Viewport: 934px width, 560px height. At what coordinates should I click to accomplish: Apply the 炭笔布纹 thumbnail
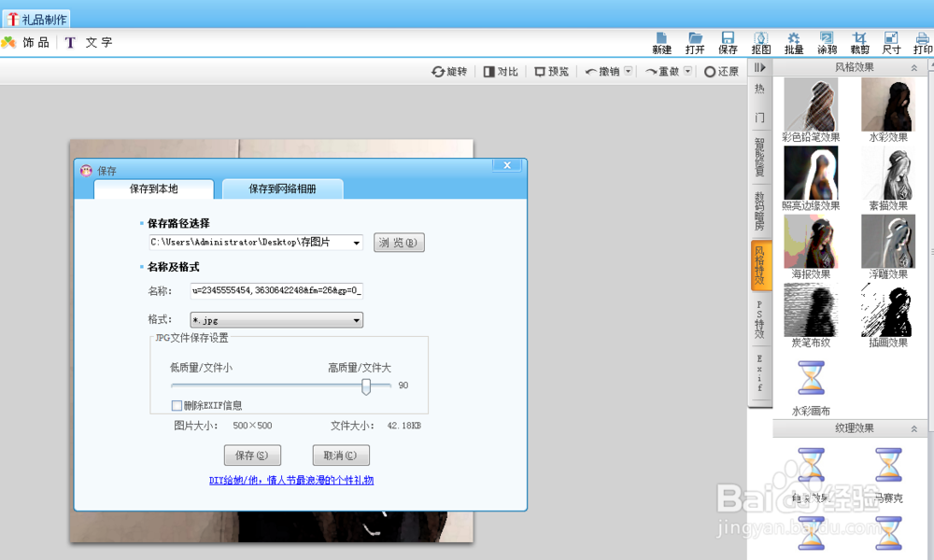click(x=811, y=310)
